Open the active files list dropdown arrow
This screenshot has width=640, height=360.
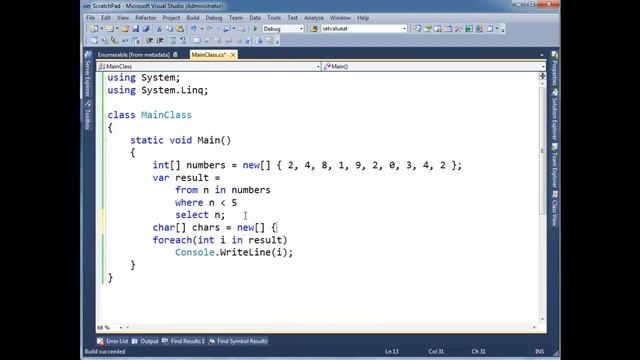[542, 55]
